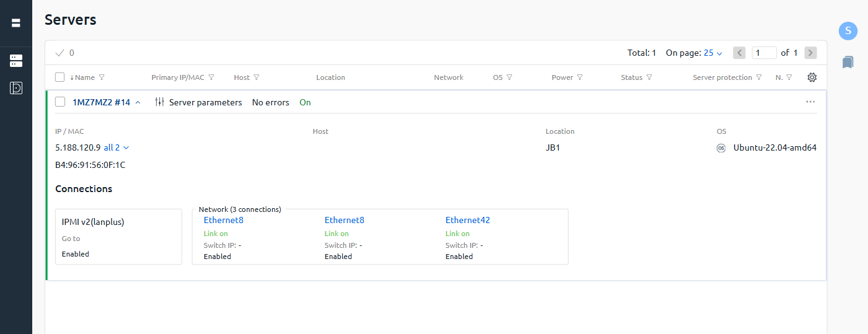Click Go to under IPMI v2(lanplus)
The width and height of the screenshot is (868, 334).
point(71,239)
